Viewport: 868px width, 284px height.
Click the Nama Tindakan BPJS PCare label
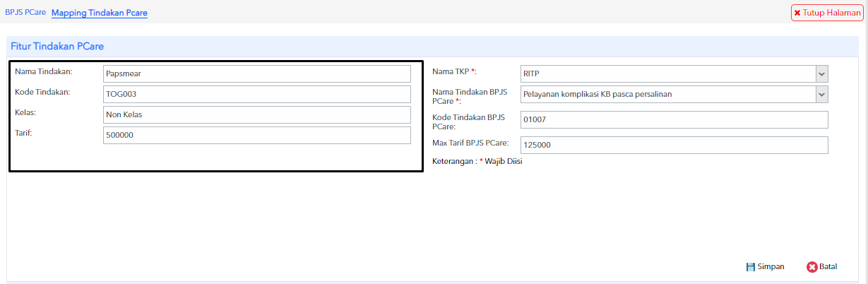470,96
